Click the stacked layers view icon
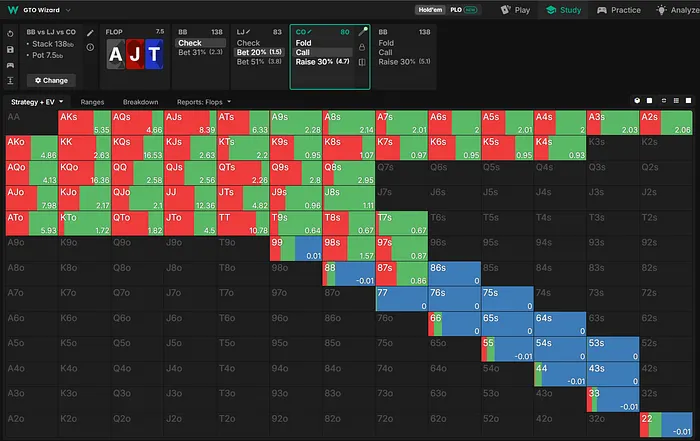This screenshot has width=700, height=441. click(664, 101)
